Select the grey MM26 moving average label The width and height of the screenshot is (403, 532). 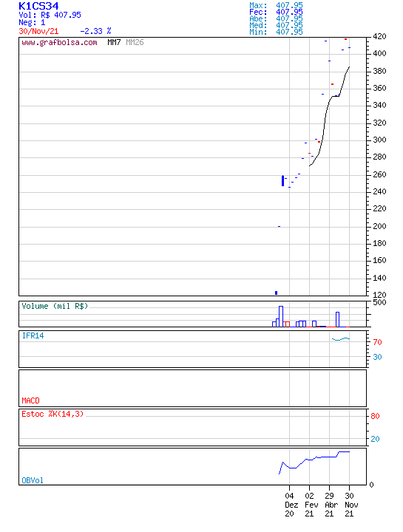click(135, 42)
